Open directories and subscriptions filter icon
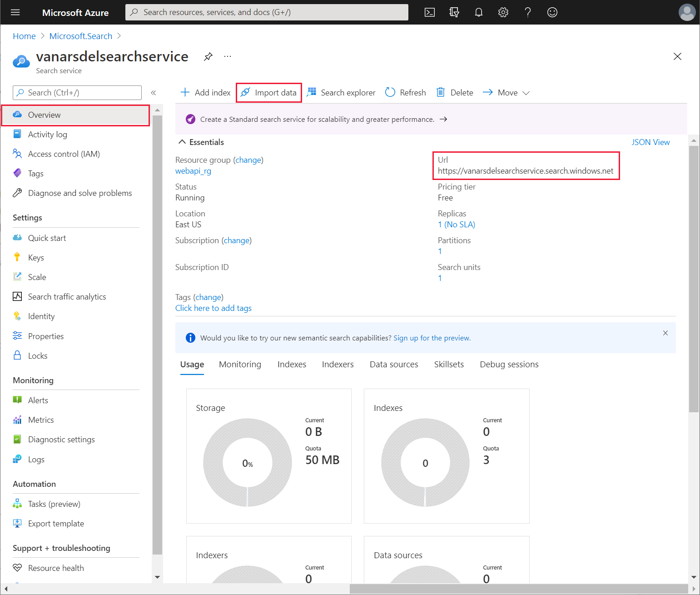Viewport: 700px width, 595px height. click(x=454, y=12)
